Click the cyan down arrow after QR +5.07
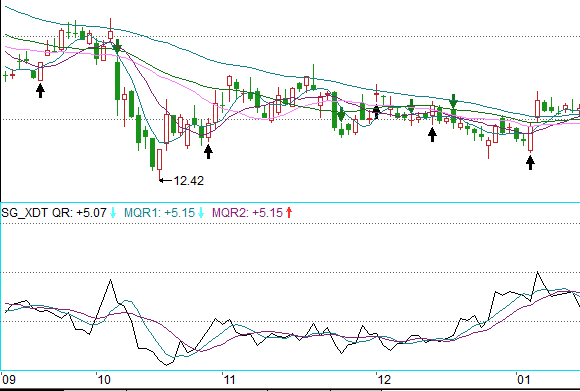 [x=113, y=213]
